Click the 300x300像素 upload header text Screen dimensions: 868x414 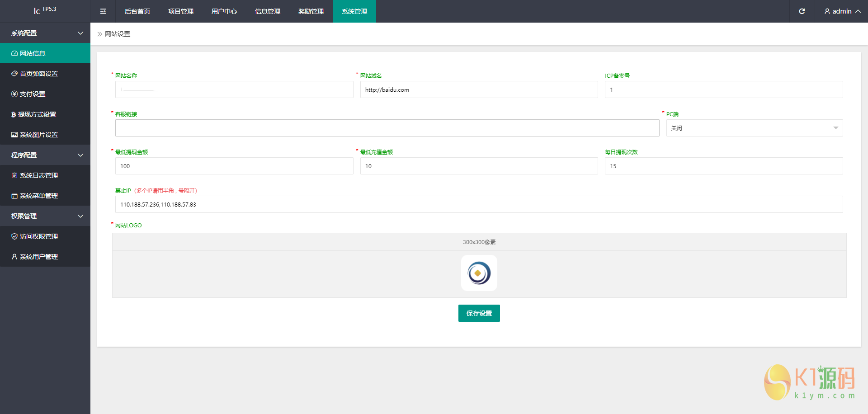(479, 242)
